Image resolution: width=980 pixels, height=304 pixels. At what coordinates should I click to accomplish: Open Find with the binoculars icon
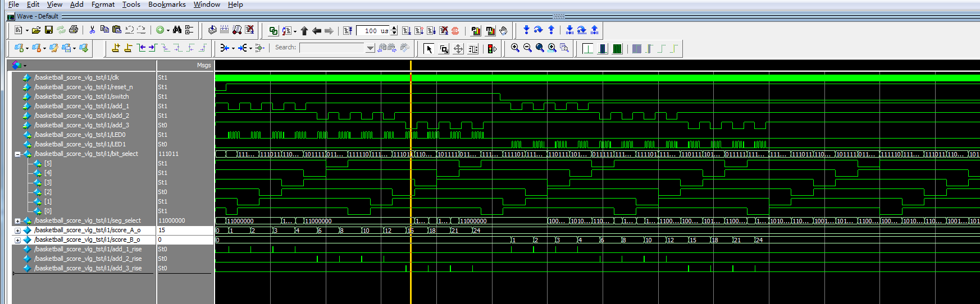point(177,30)
